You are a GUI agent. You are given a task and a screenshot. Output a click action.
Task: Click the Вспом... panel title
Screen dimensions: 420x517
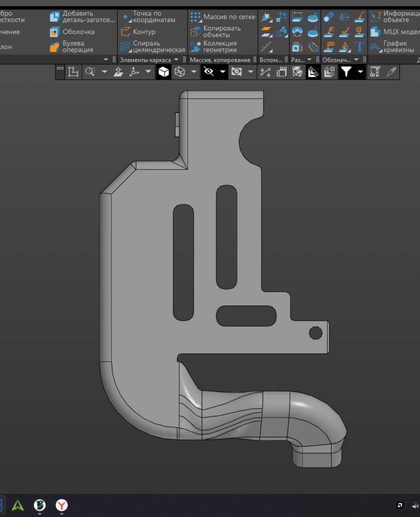point(271,60)
